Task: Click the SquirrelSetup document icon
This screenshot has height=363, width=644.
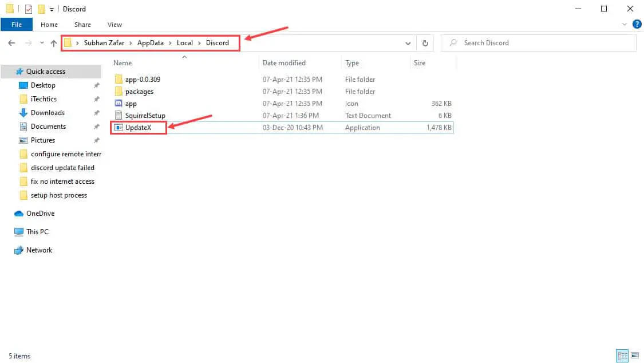Action: click(x=118, y=116)
